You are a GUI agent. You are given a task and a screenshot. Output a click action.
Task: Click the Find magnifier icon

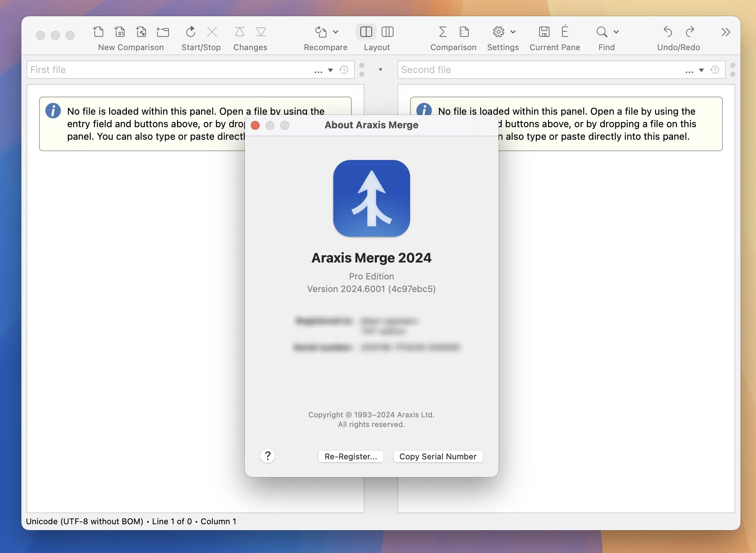602,32
